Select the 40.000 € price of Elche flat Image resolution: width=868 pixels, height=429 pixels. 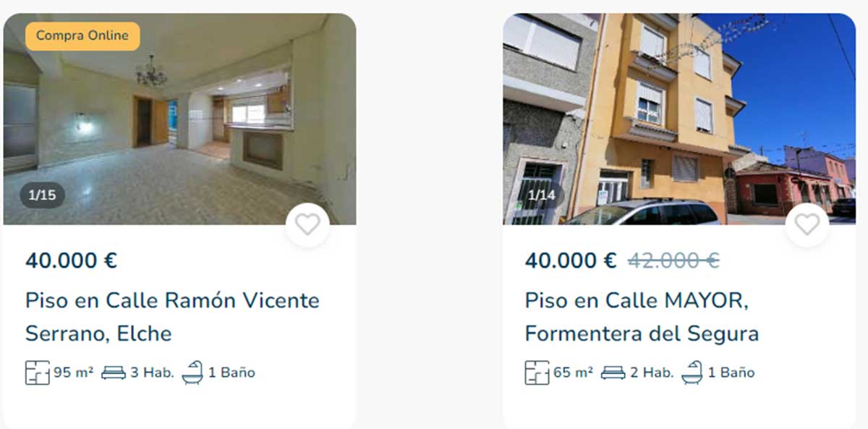71,260
